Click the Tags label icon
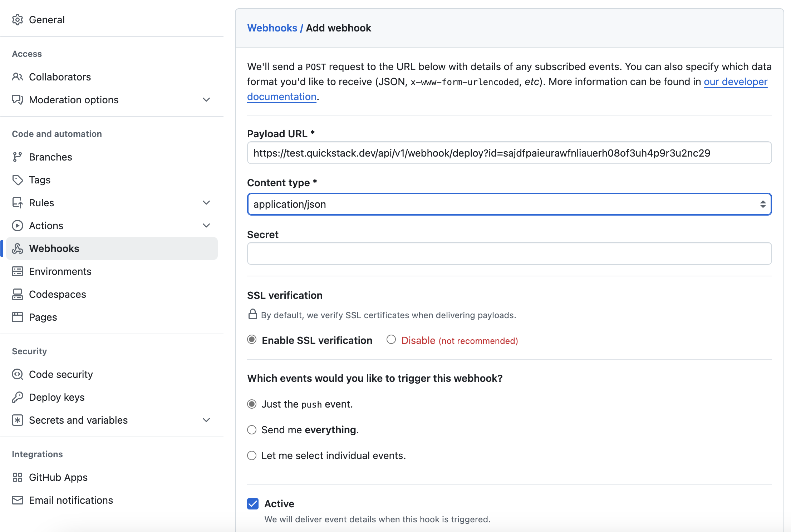This screenshot has width=791, height=532. coord(17,180)
